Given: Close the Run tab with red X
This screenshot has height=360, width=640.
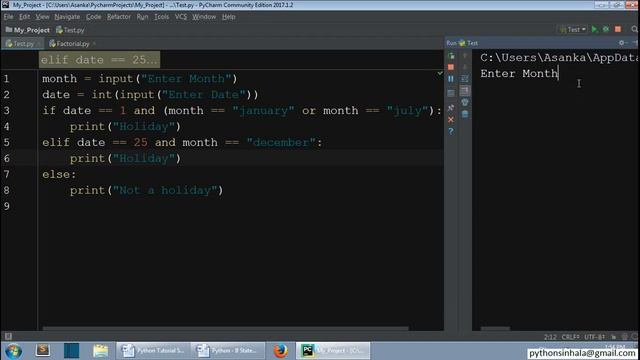Looking at the screenshot, I should point(451,120).
